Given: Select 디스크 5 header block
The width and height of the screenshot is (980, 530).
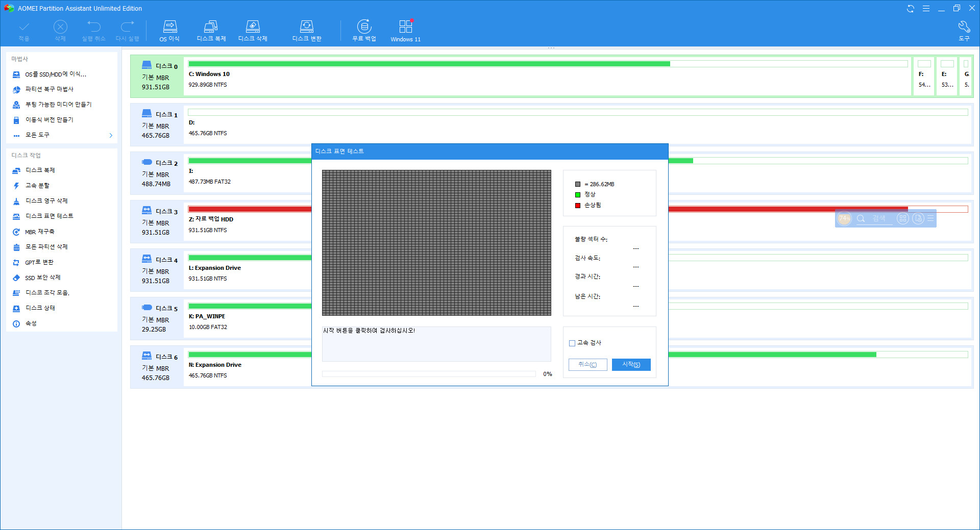Looking at the screenshot, I should (x=157, y=318).
